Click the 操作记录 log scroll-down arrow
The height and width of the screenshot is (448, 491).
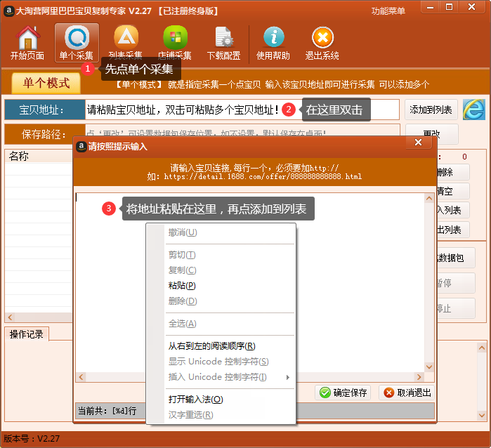point(482,416)
